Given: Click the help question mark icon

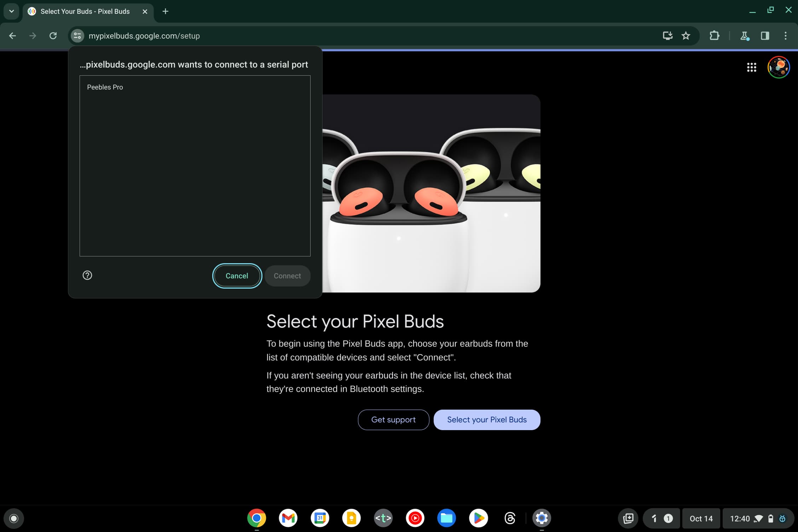Looking at the screenshot, I should (87, 275).
